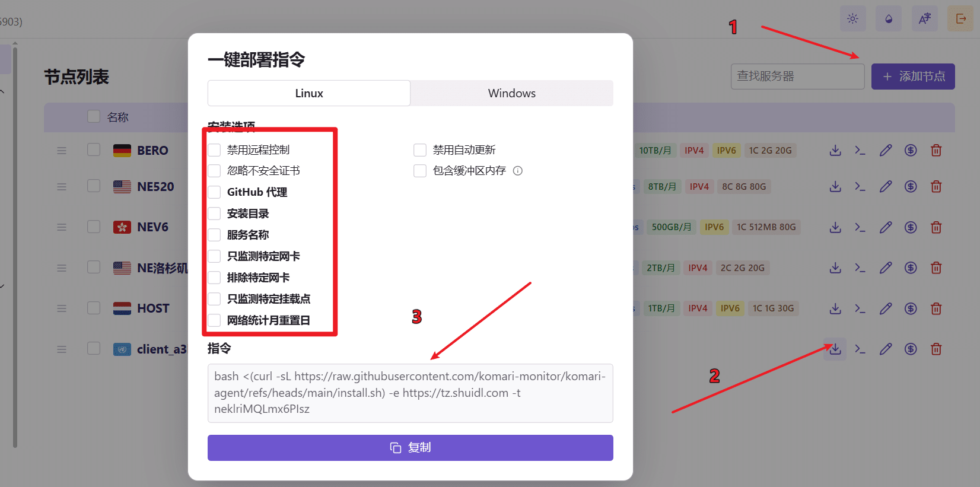
Task: Click the light theme sun icon
Action: click(852, 19)
